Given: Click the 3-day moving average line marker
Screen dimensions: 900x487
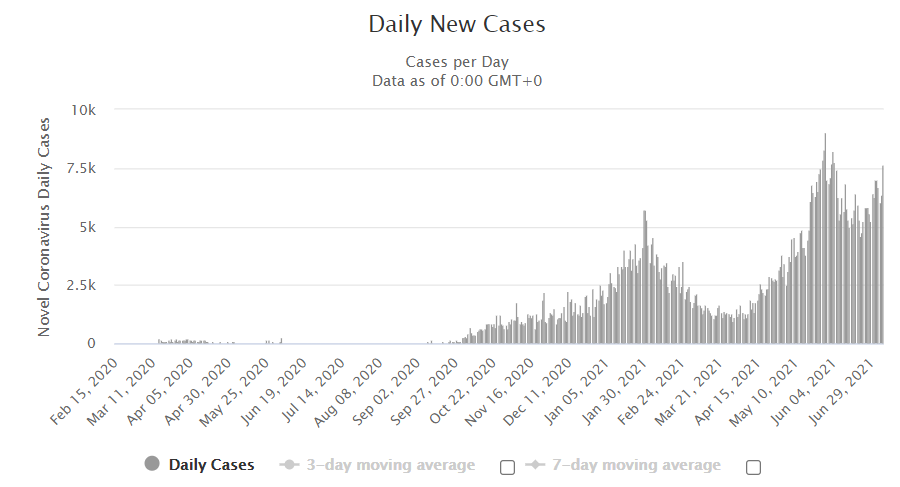Looking at the screenshot, I should tap(289, 464).
